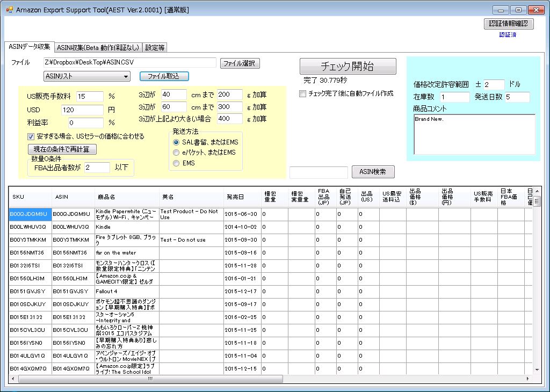Click the application icon in the title bar
Viewport: 550px width, 392px height.
10,10
